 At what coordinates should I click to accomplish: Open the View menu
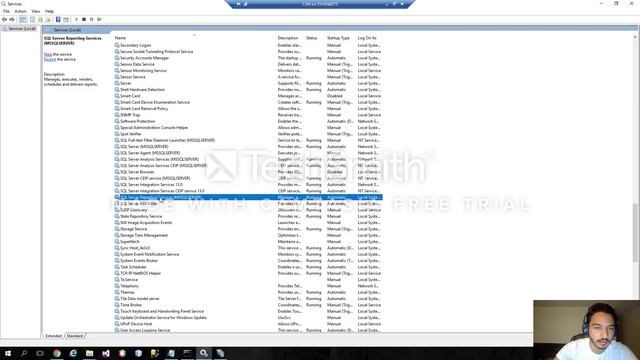36,11
